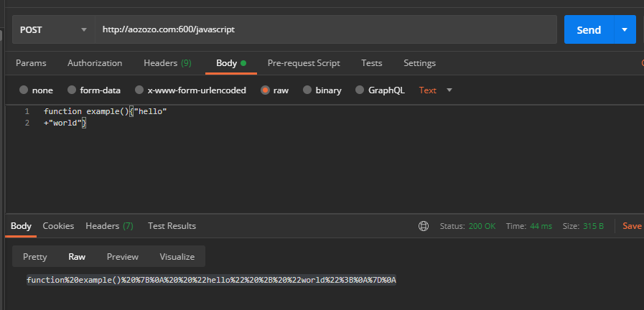This screenshot has height=310, width=644.
Task: Switch response view to Raw
Action: pyautogui.click(x=77, y=257)
